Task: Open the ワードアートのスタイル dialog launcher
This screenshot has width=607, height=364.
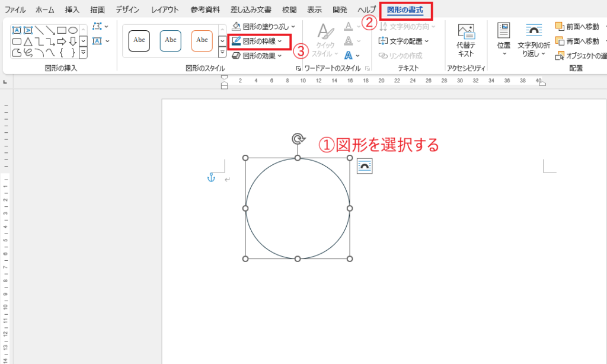Action: 368,69
